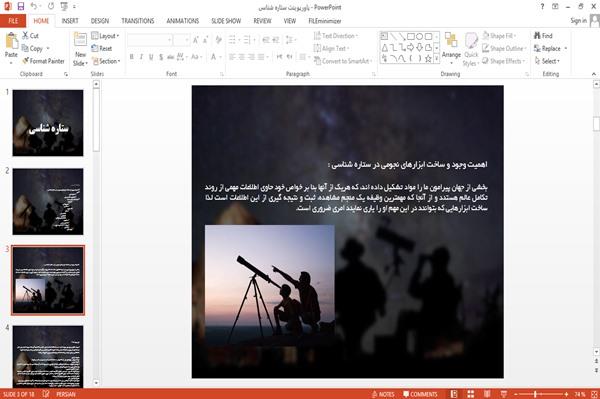Switch to Slide Sorter view in status bar
Viewport: 600px width, 399px height.
(x=471, y=394)
